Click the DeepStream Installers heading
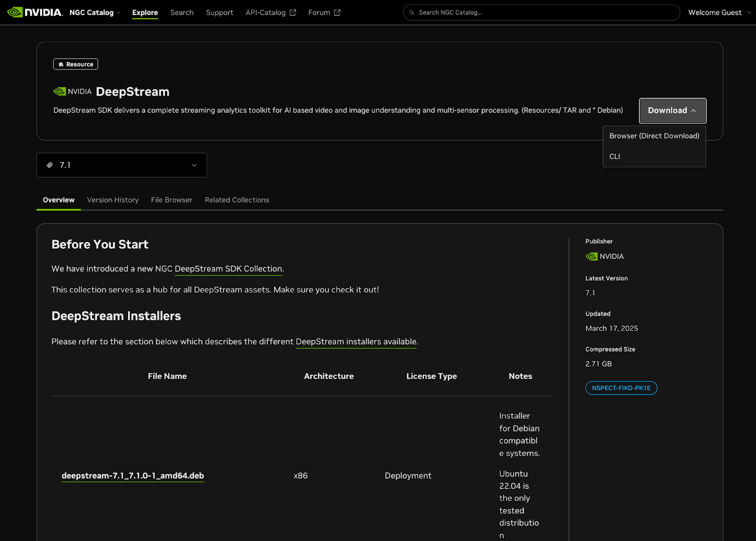Image resolution: width=756 pixels, height=541 pixels. (x=116, y=316)
